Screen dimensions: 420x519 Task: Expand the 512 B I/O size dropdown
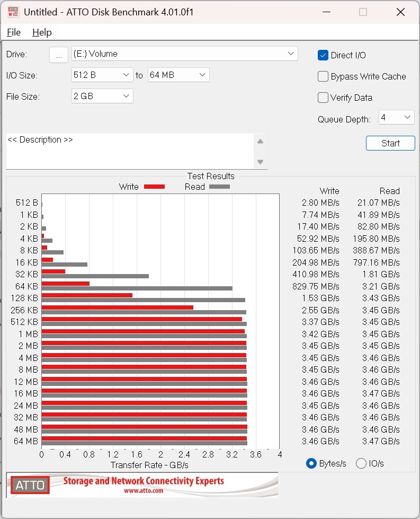[x=102, y=75]
